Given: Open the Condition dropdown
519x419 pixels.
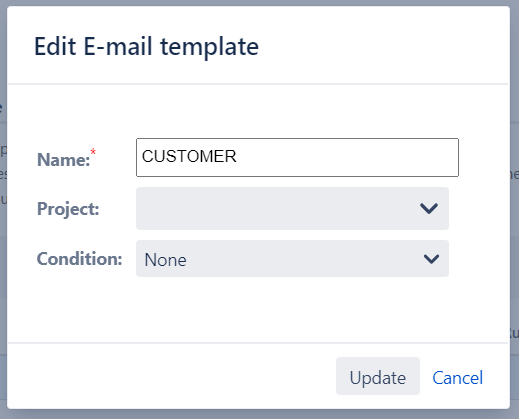Looking at the screenshot, I should click(292, 259).
